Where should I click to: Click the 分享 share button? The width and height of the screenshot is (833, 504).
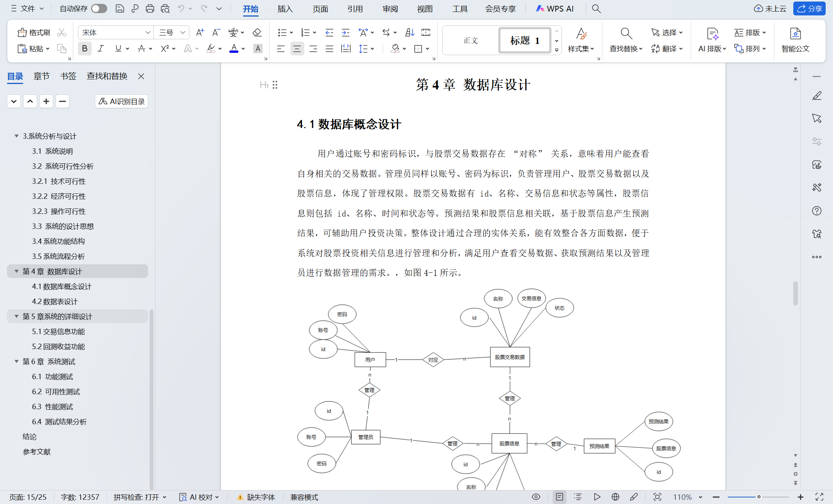coord(809,8)
